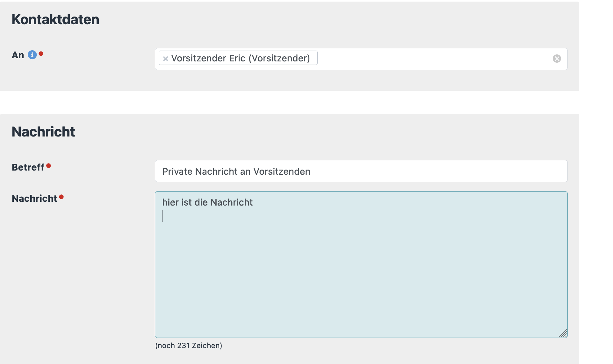Click the red required dot next to Betreff
613x364 pixels.
[x=48, y=165]
